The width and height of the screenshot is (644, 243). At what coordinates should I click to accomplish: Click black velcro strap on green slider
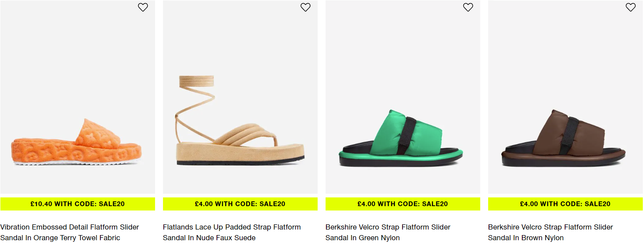pyautogui.click(x=406, y=136)
